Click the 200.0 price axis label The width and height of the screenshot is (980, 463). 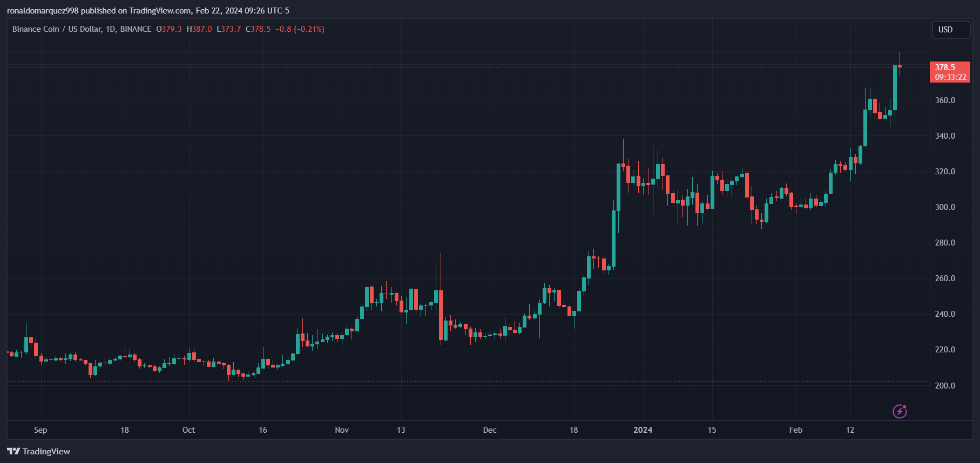coord(945,386)
